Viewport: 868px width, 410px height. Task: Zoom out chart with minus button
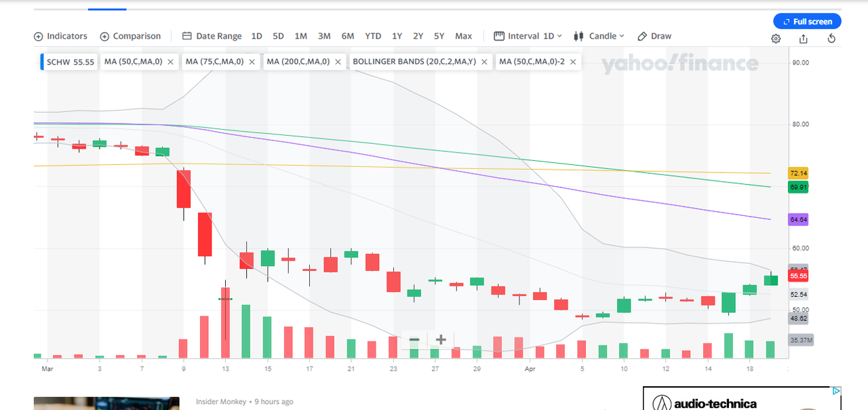tap(414, 339)
